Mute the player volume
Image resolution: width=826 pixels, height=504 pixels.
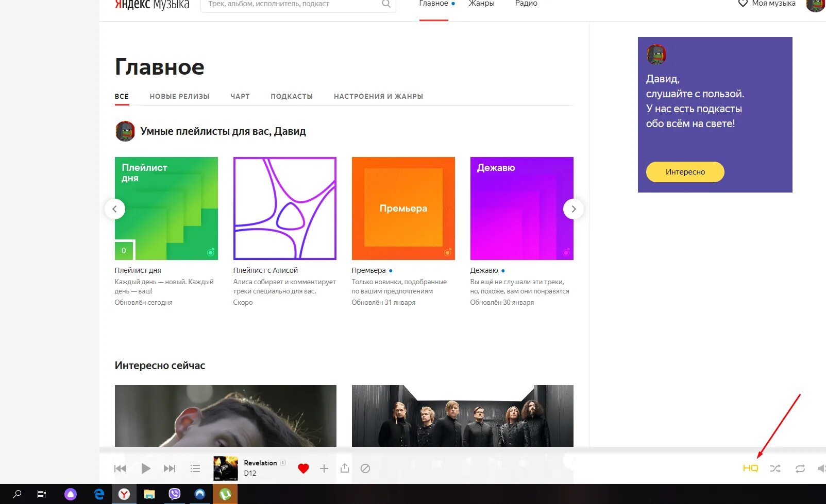[x=821, y=468]
